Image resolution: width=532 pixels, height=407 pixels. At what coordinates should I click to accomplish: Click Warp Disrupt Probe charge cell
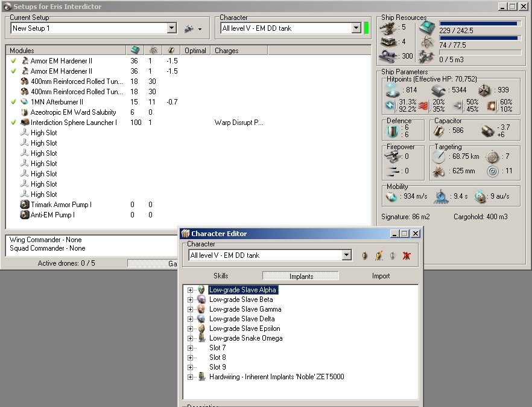coord(239,123)
